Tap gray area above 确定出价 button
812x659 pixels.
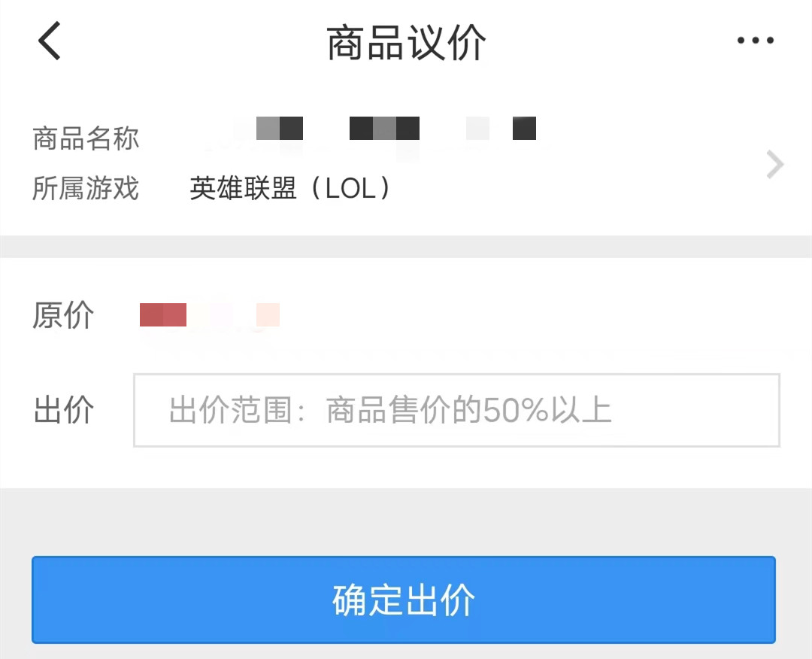(406, 521)
